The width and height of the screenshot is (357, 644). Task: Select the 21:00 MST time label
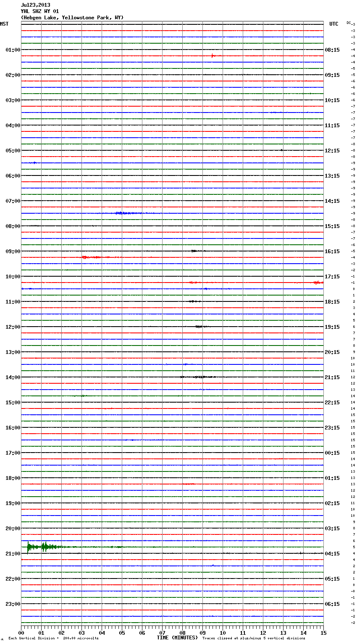[13, 554]
